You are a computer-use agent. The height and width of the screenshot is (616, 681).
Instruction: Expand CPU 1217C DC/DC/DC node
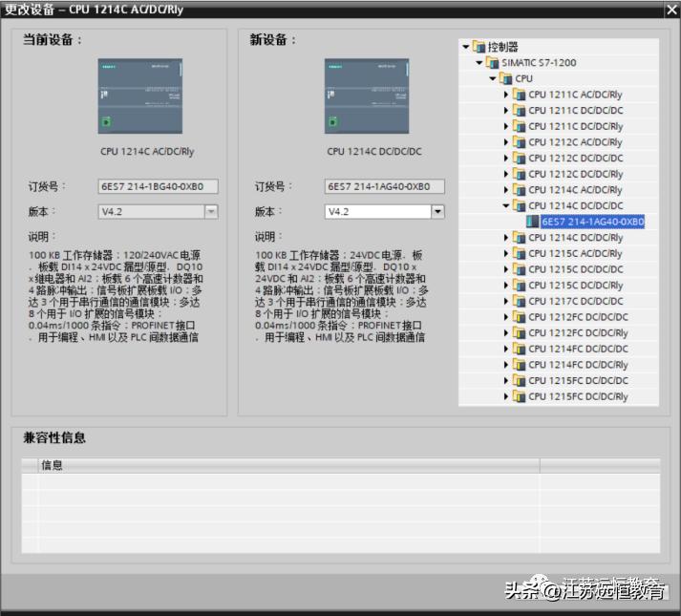tap(506, 301)
